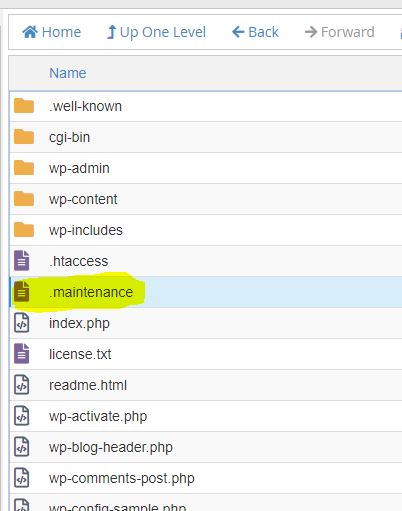Select the .well-known folder icon
Image resolution: width=402 pixels, height=511 pixels.
pos(24,106)
